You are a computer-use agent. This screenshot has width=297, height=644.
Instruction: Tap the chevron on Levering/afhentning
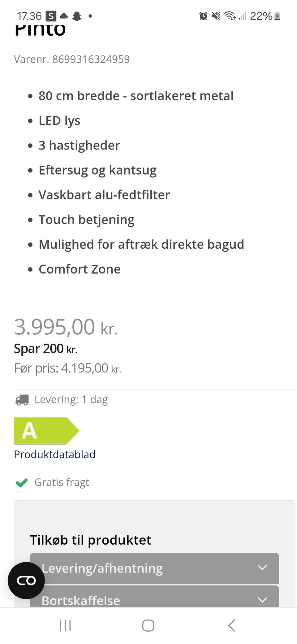click(262, 568)
